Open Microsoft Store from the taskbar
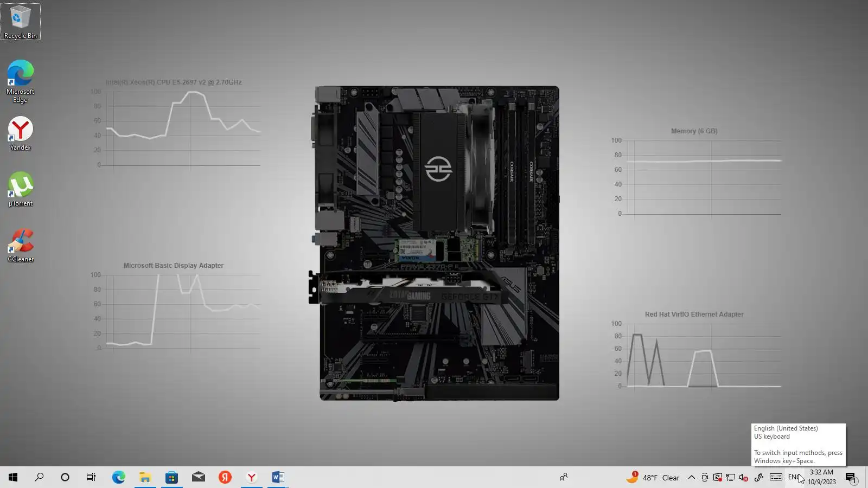 (171, 477)
